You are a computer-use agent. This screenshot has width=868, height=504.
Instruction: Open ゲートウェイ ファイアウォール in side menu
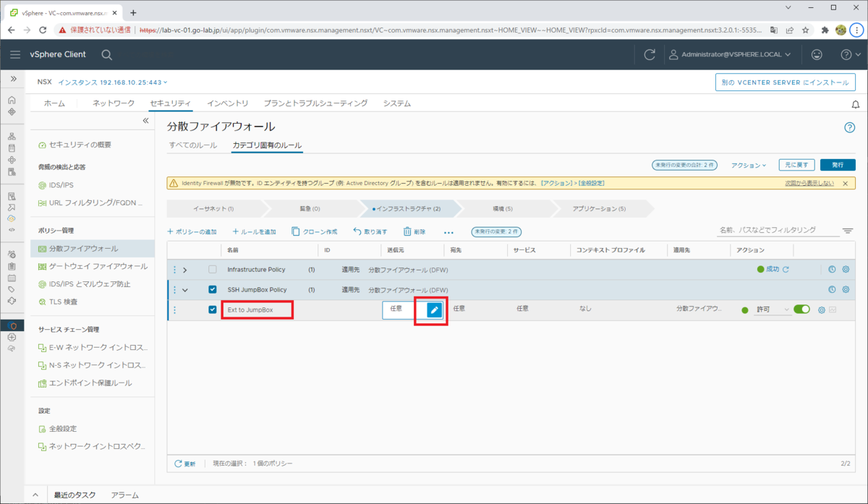click(93, 266)
